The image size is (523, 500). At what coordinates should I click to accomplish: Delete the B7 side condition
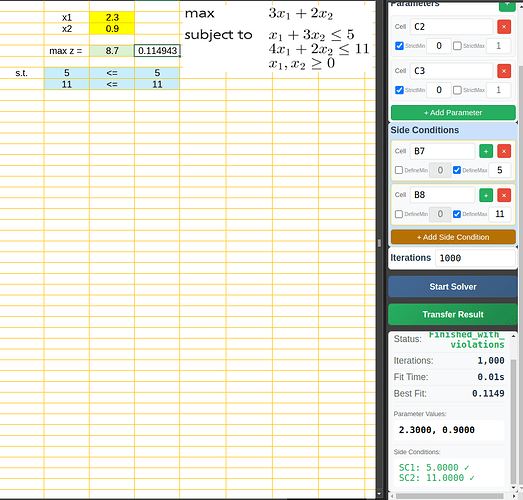point(504,151)
